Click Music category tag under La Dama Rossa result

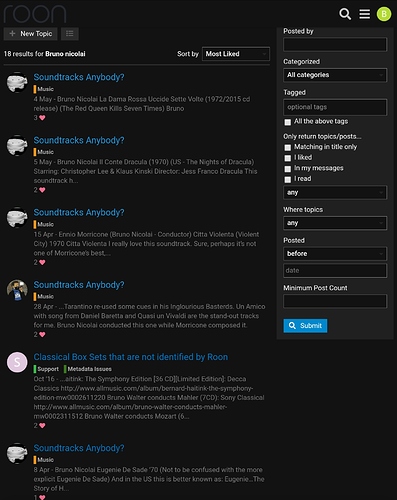(x=44, y=89)
